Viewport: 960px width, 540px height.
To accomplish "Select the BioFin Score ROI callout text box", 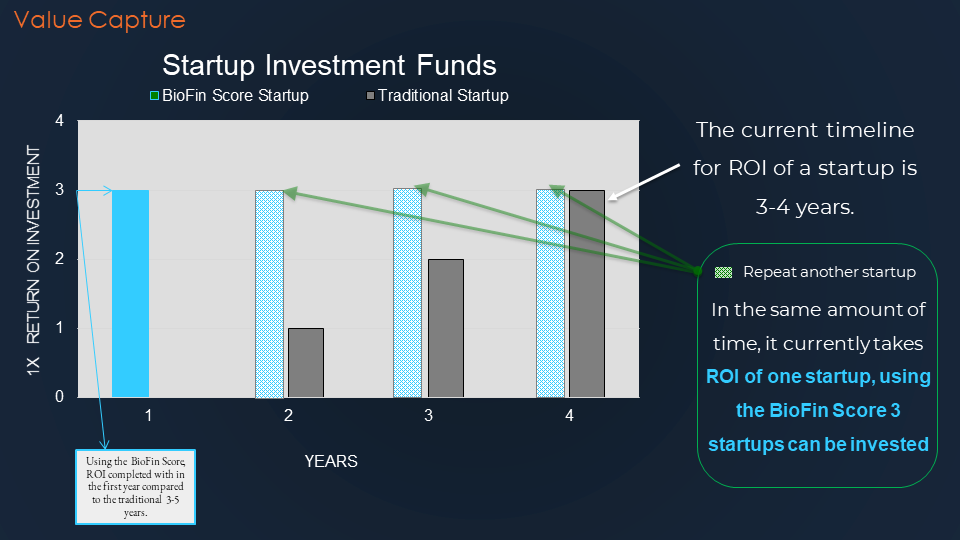I will [135, 487].
